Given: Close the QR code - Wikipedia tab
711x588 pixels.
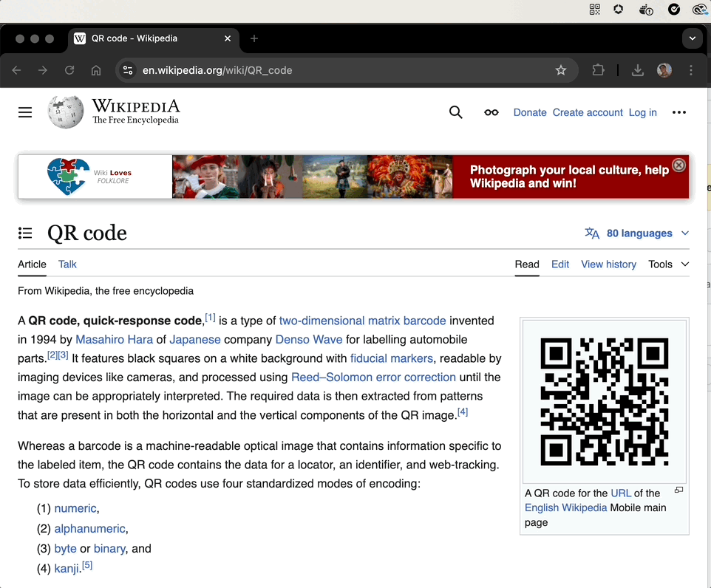Looking at the screenshot, I should [x=228, y=38].
